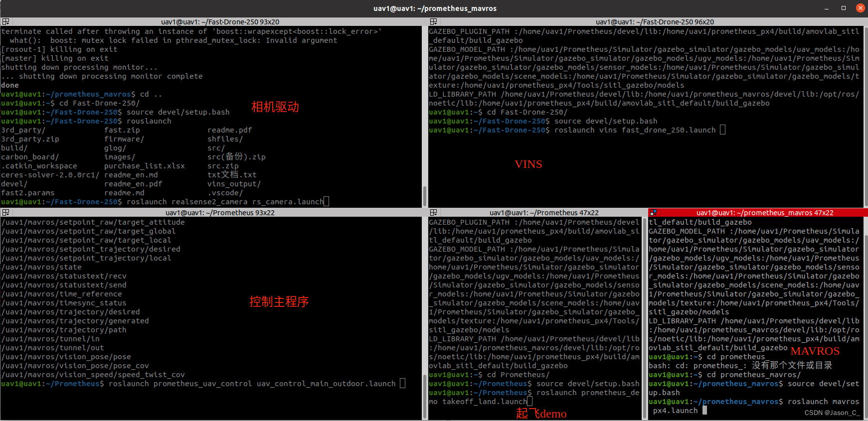Click the topic /uav1/mavros/timesync_status

pyautogui.click(x=64, y=303)
